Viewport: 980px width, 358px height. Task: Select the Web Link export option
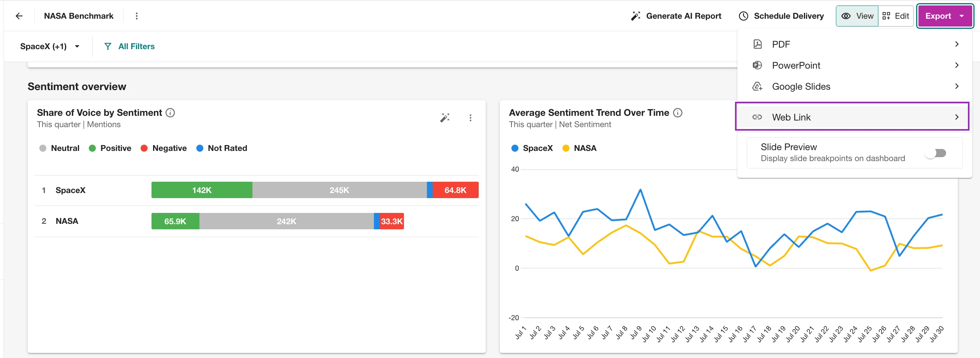852,117
